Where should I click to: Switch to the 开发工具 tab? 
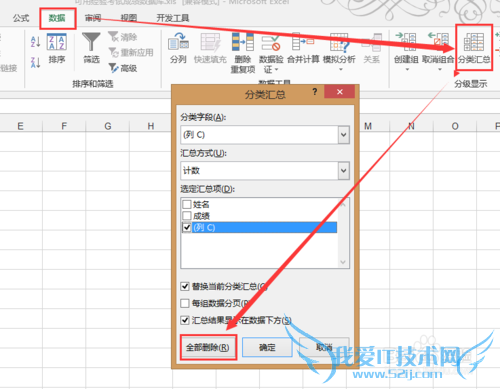point(173,18)
